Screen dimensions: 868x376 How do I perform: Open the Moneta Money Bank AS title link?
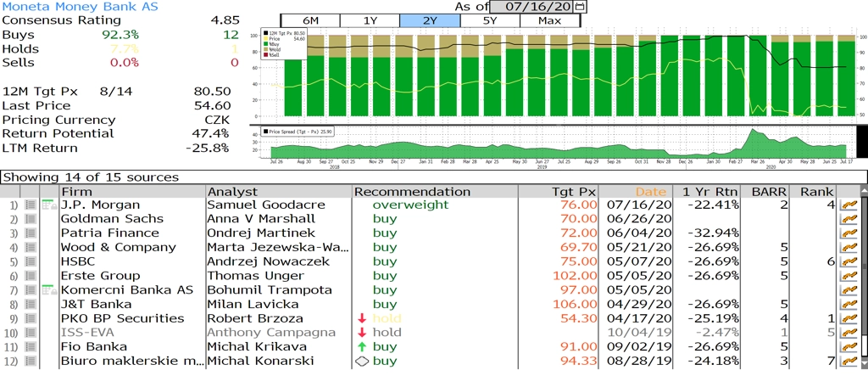click(x=80, y=7)
